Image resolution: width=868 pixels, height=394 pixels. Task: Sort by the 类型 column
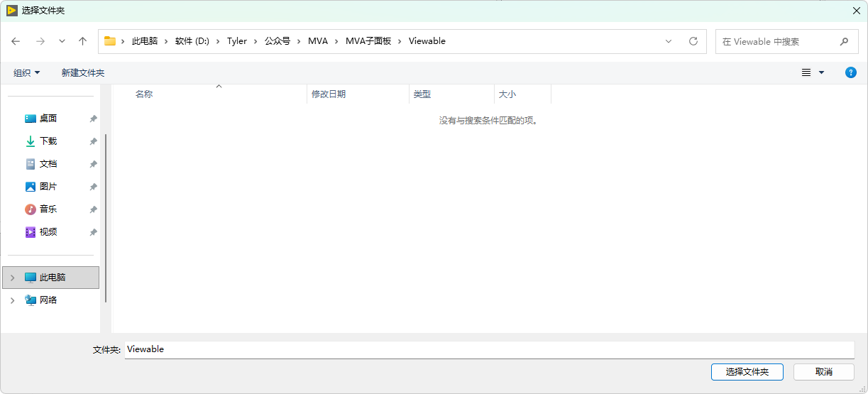coord(452,94)
